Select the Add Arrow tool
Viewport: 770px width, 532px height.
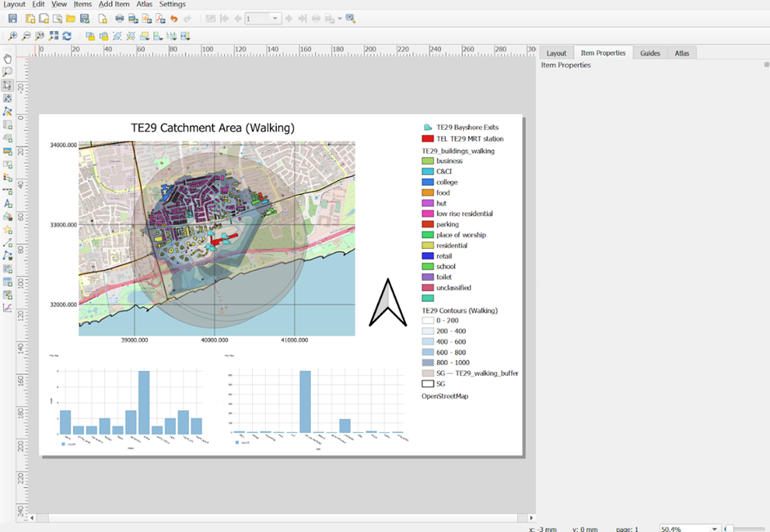pos(7,242)
